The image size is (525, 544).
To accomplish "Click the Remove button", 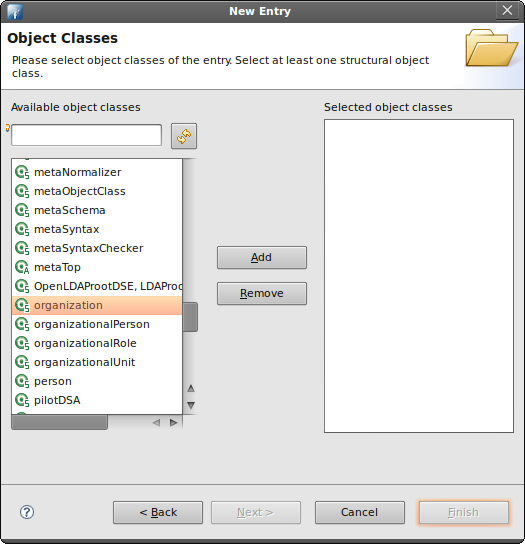I will 262,294.
